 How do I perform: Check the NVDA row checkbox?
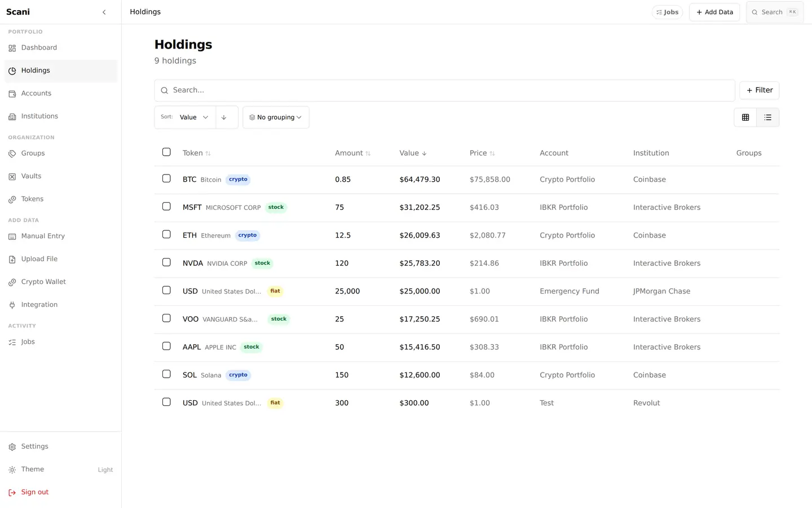(166, 262)
